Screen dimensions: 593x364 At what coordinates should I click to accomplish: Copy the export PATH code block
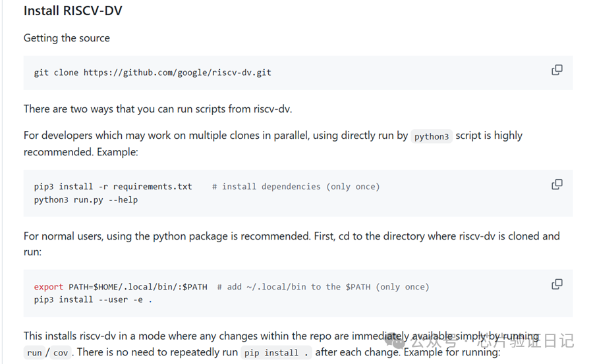pyautogui.click(x=557, y=284)
